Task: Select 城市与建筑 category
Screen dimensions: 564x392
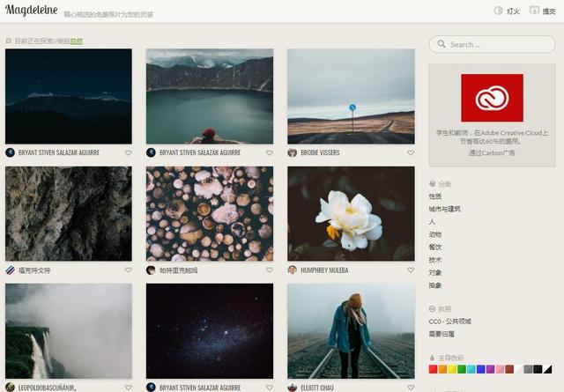Action: tap(445, 210)
